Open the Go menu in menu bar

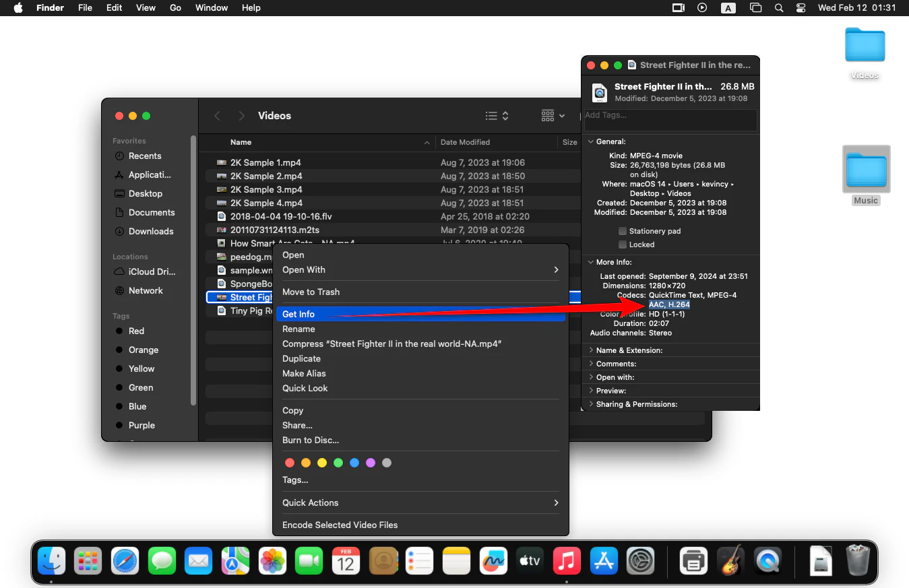click(175, 8)
